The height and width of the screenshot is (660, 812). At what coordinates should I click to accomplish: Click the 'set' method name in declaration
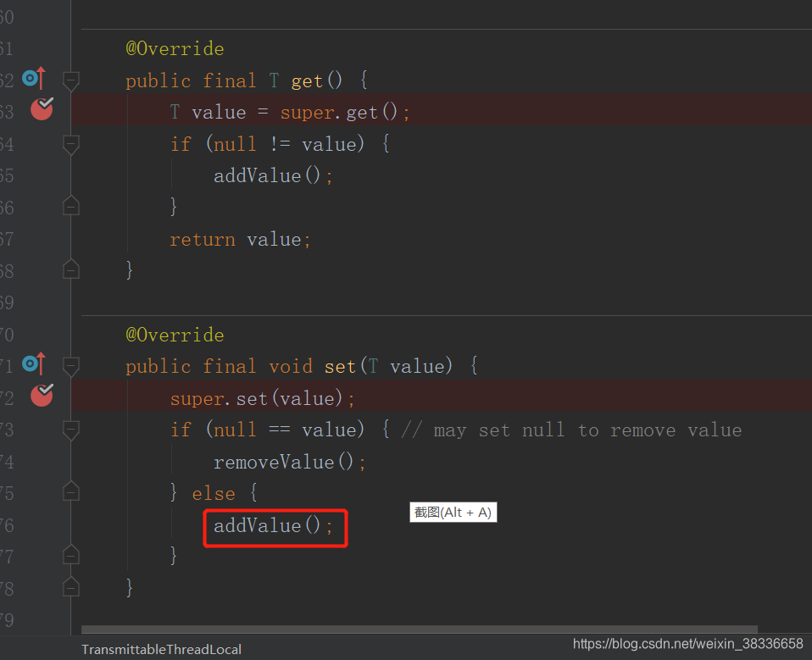click(340, 367)
